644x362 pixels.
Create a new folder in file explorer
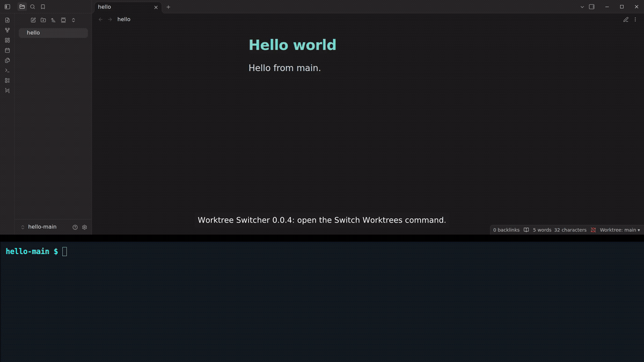click(43, 20)
